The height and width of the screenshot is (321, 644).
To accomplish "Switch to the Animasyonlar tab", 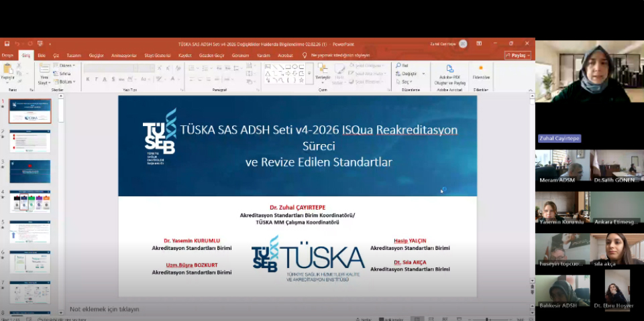I will (x=123, y=56).
